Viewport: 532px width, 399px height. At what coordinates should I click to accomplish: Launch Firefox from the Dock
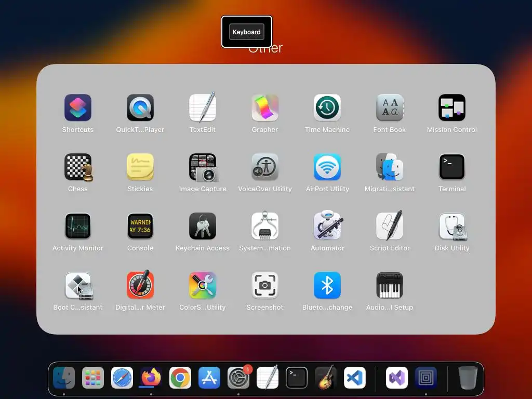[x=151, y=378]
